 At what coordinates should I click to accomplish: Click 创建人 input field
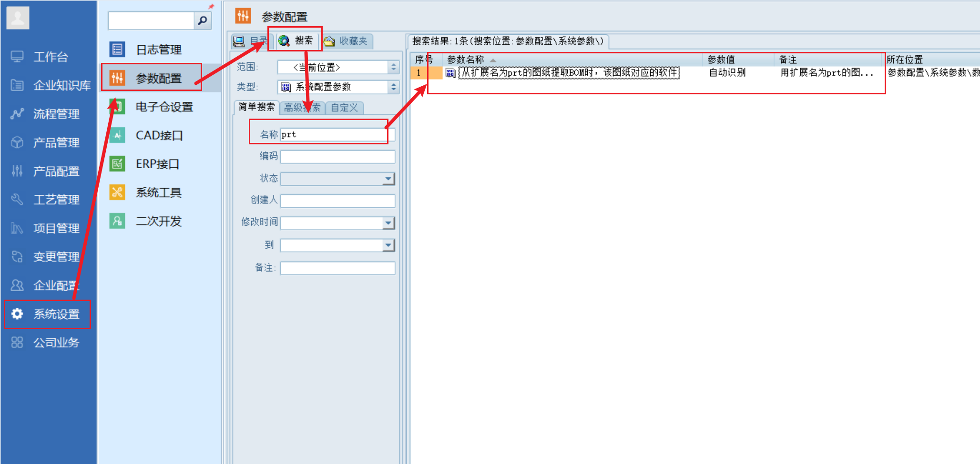[337, 201]
